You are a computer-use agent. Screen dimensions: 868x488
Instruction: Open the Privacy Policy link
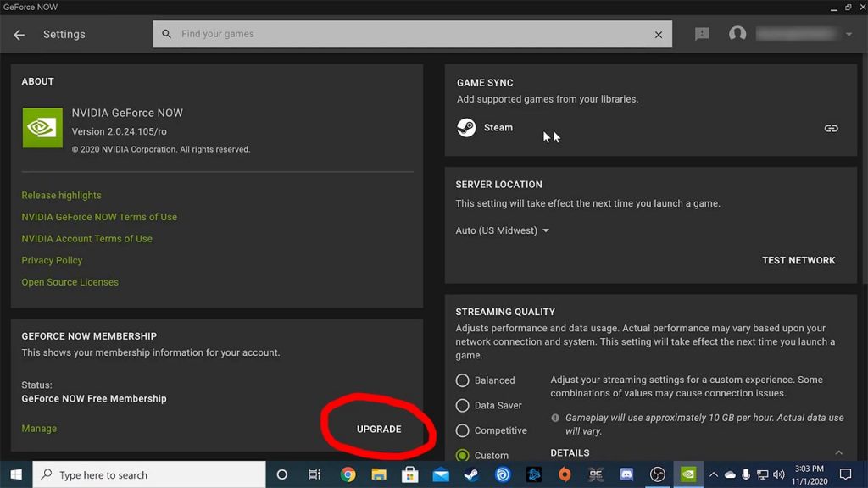coord(52,260)
